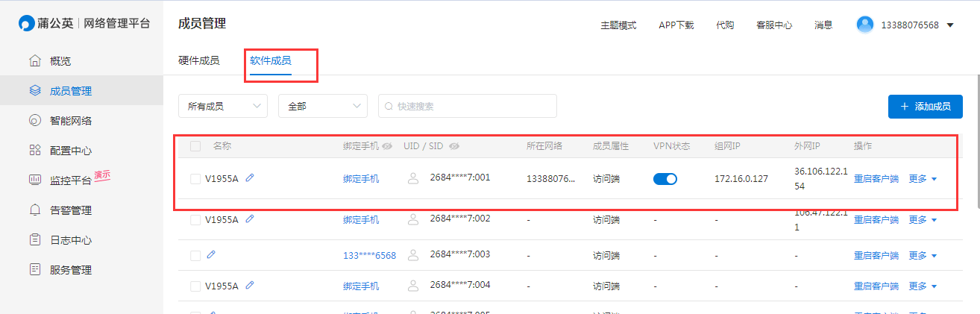
Task: Open 代购 link
Action: click(x=725, y=25)
